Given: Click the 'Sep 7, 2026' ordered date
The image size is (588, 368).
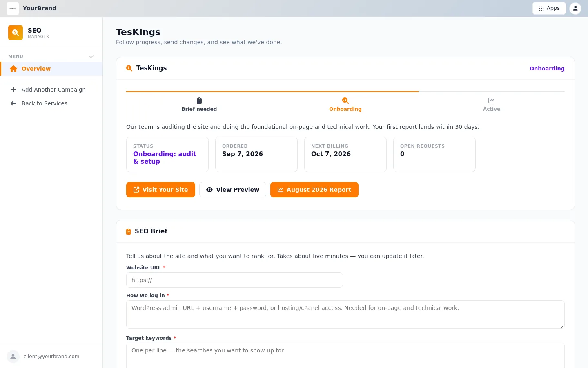Looking at the screenshot, I should 243,154.
